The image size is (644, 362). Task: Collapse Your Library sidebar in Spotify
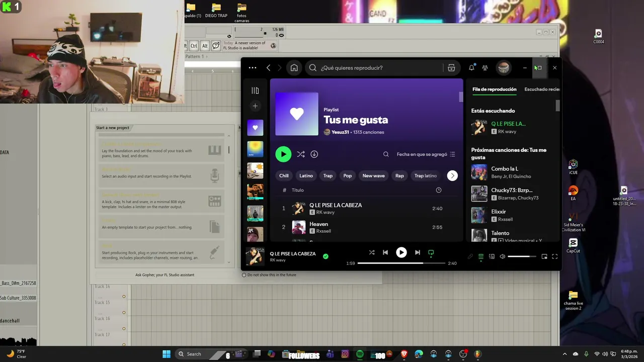coord(255,90)
